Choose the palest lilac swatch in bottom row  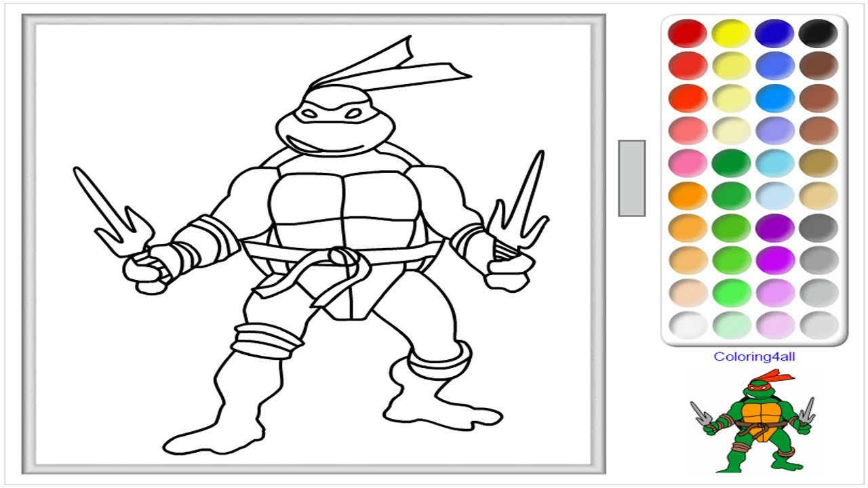(x=774, y=325)
